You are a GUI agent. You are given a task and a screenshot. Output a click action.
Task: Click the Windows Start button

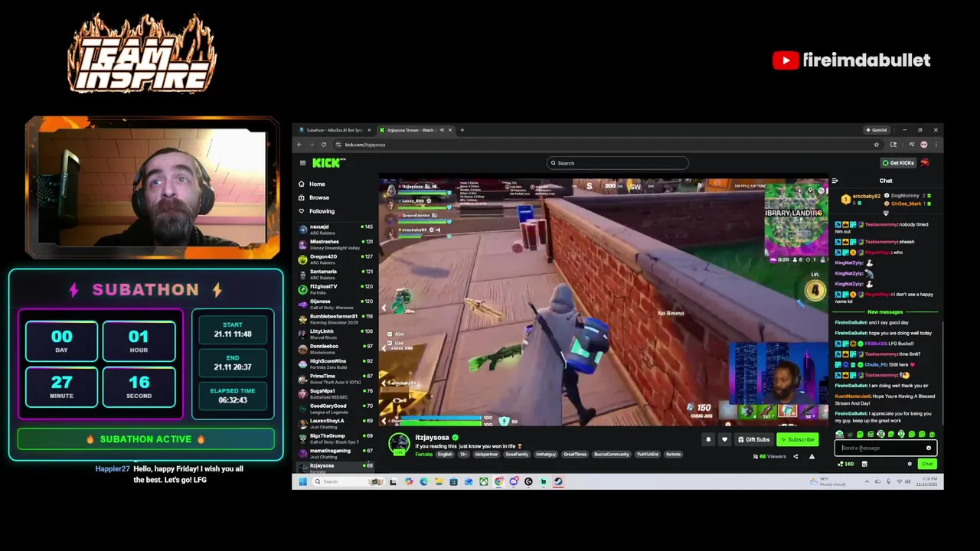point(302,481)
